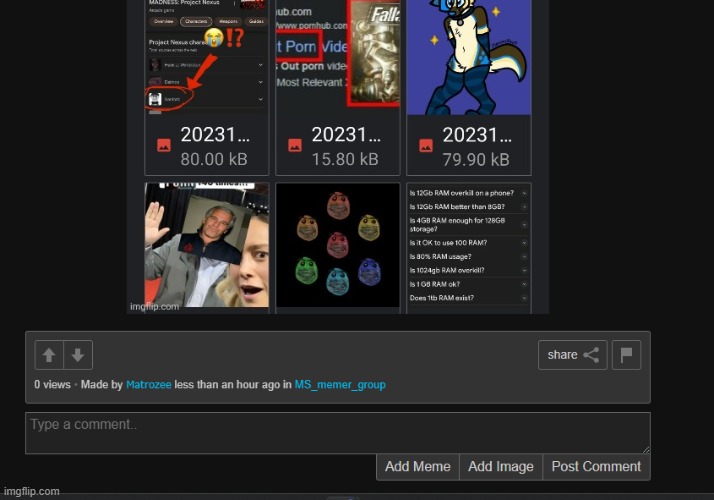Select the 15.80 kB file's image icon
The image size is (714, 500).
pos(295,145)
